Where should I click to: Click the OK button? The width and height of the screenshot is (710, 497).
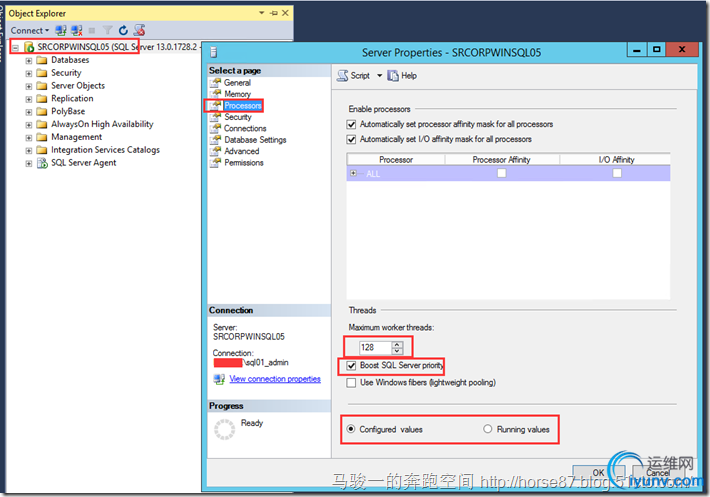[598, 473]
